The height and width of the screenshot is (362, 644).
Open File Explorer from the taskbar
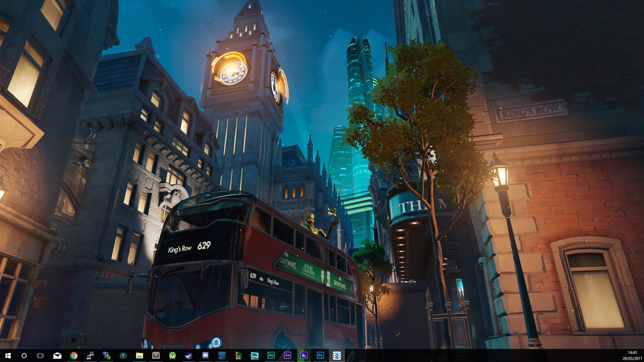140,356
